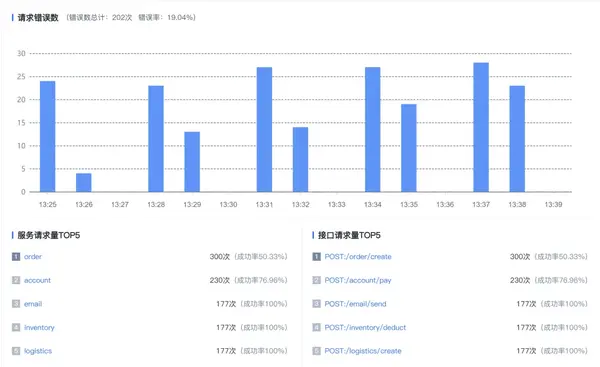
Task: Select the 13:31 error bar
Action: [x=264, y=129]
